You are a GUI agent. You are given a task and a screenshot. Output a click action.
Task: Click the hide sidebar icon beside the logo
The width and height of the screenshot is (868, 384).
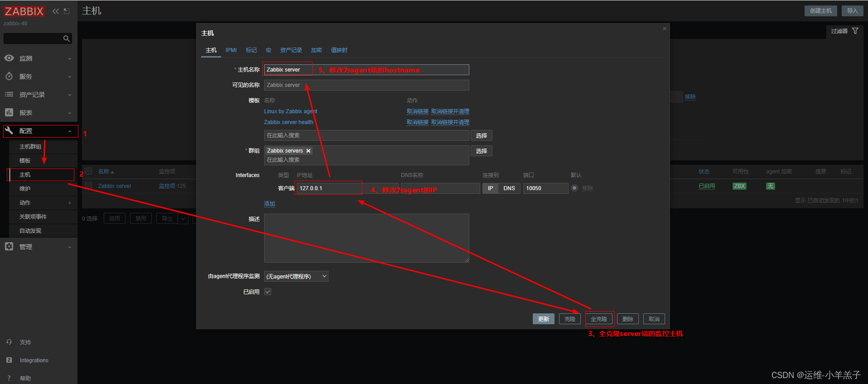(x=67, y=11)
